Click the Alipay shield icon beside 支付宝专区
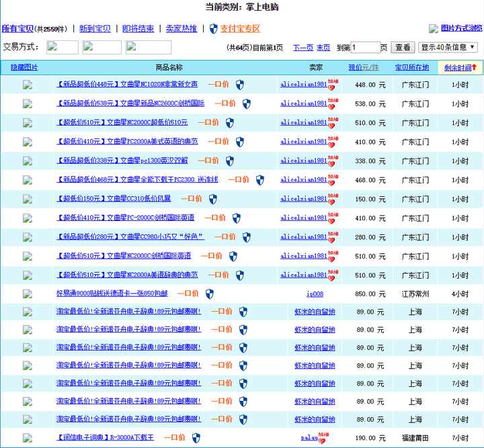 click(214, 29)
